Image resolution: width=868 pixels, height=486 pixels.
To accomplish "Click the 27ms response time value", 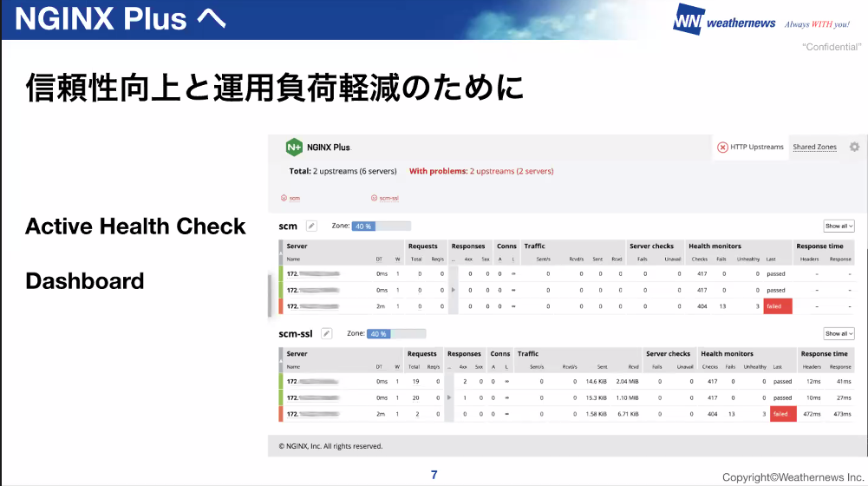I will (x=844, y=397).
